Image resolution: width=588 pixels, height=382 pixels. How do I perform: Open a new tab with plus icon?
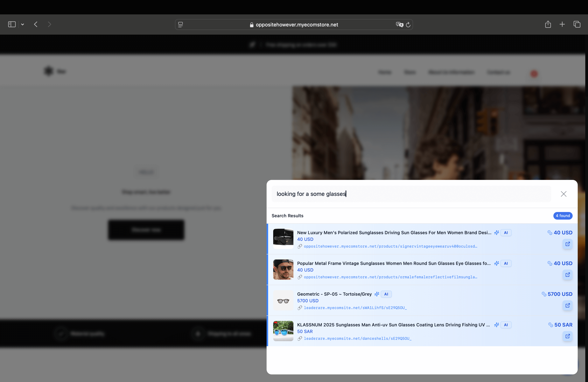562,24
